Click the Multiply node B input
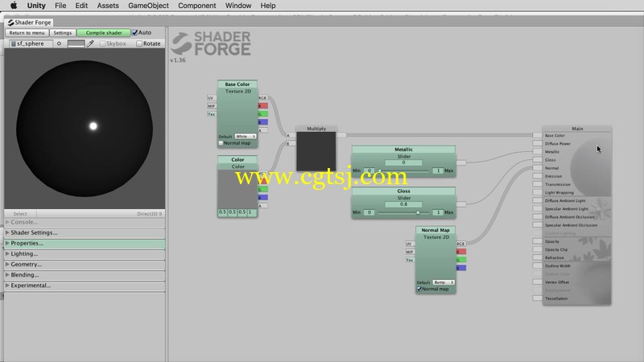 point(290,143)
